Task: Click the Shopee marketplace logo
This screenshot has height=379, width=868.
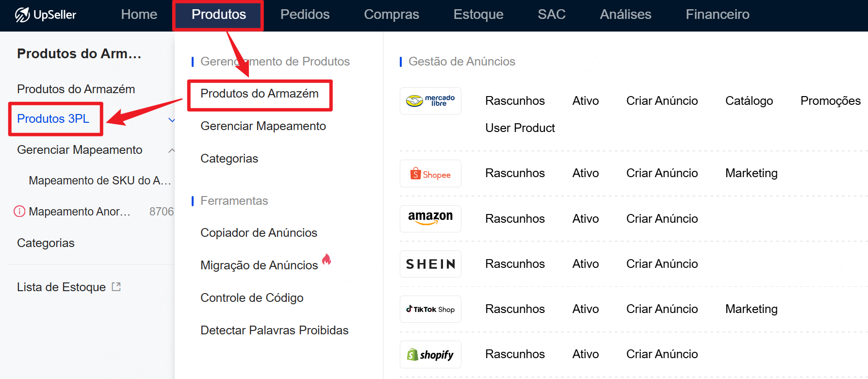Action: [430, 174]
